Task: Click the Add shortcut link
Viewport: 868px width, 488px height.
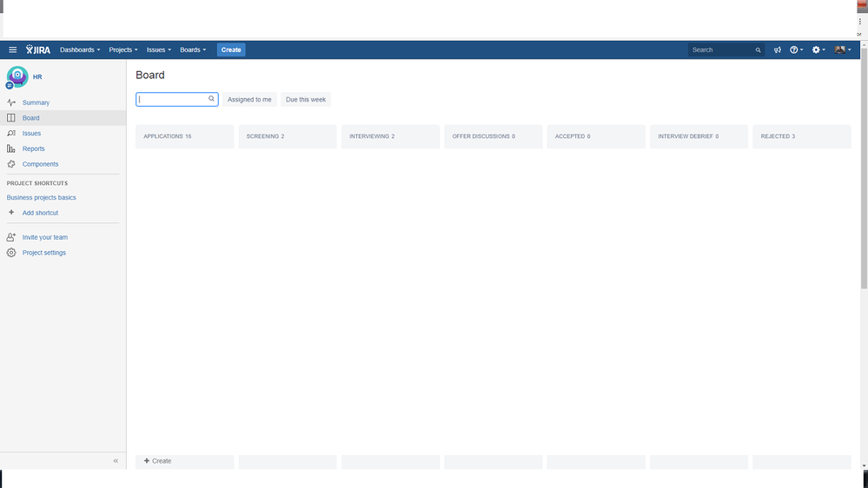Action: click(41, 213)
